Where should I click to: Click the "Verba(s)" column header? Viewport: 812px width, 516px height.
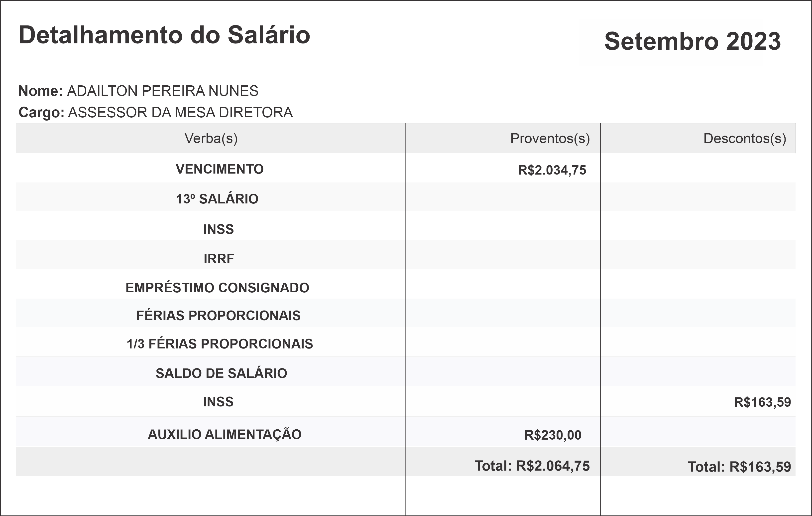[x=211, y=138]
